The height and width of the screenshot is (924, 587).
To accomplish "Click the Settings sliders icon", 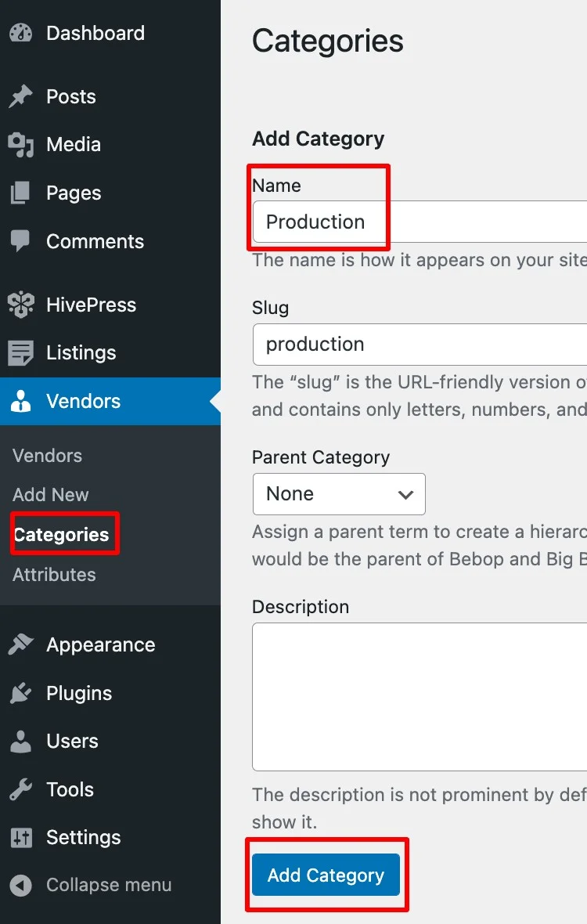I will click(x=20, y=838).
